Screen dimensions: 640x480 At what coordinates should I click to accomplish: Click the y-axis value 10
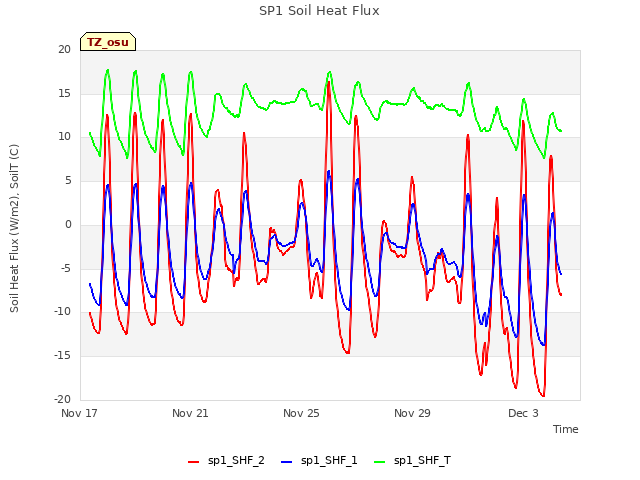tap(64, 137)
